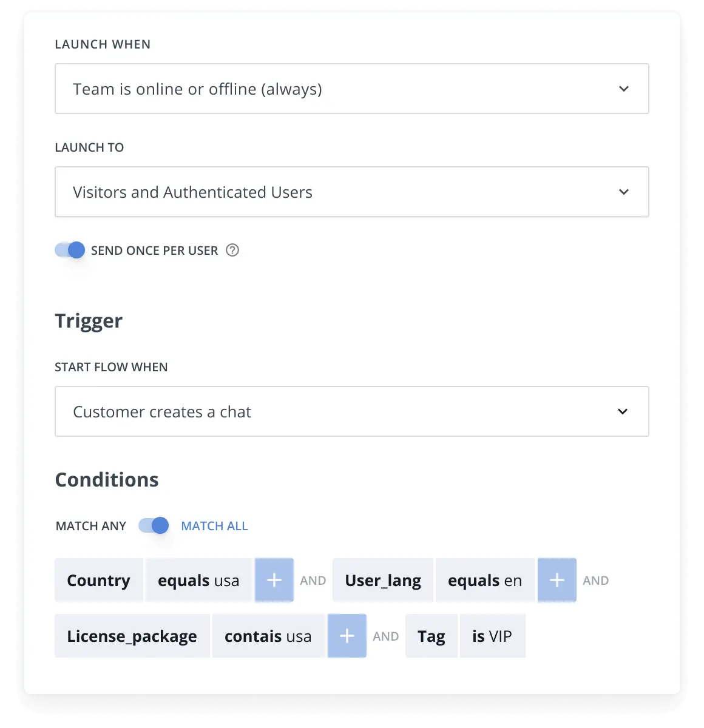This screenshot has height=728, width=704.
Task: Toggle the Match Any / Match All switch
Action: coord(154,525)
